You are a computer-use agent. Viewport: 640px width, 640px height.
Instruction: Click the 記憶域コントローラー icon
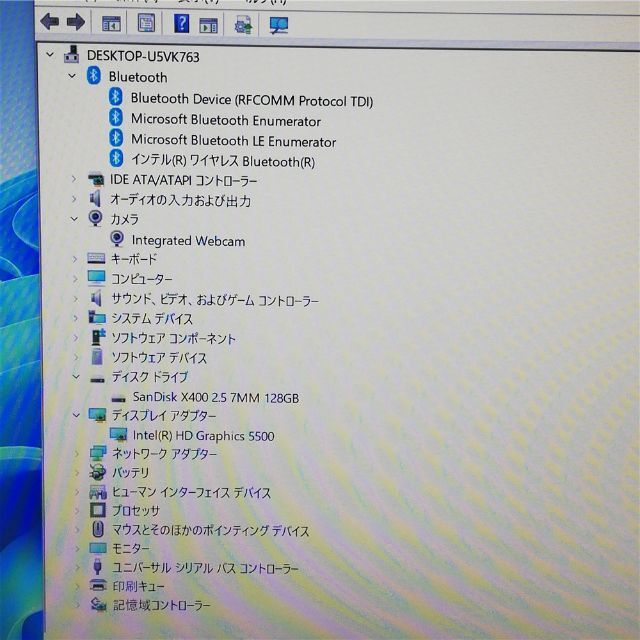click(98, 604)
